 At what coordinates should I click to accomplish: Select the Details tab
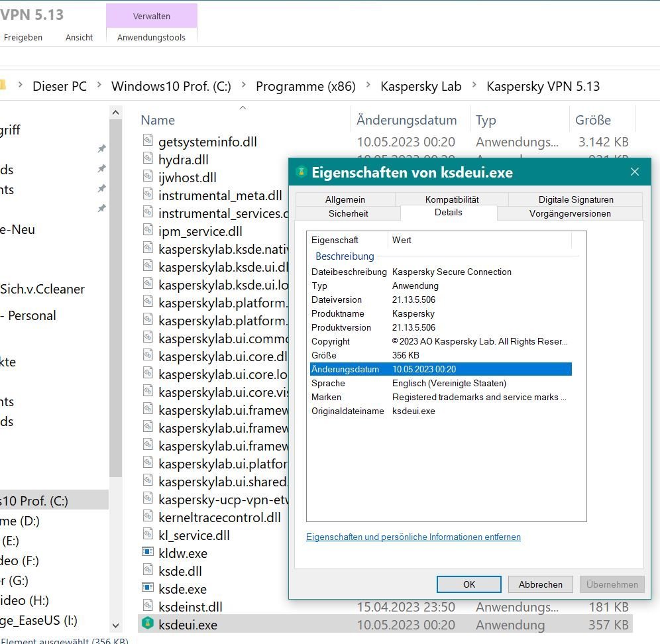(x=448, y=213)
